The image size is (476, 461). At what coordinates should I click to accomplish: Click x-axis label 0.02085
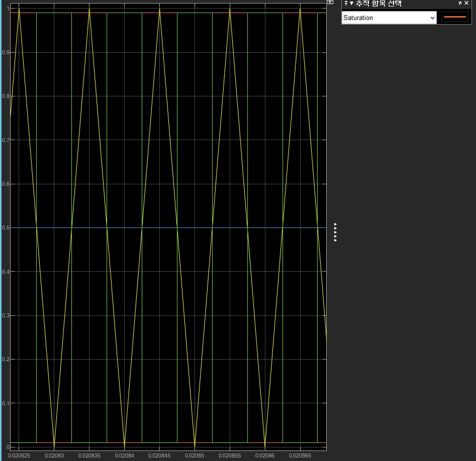[195, 455]
